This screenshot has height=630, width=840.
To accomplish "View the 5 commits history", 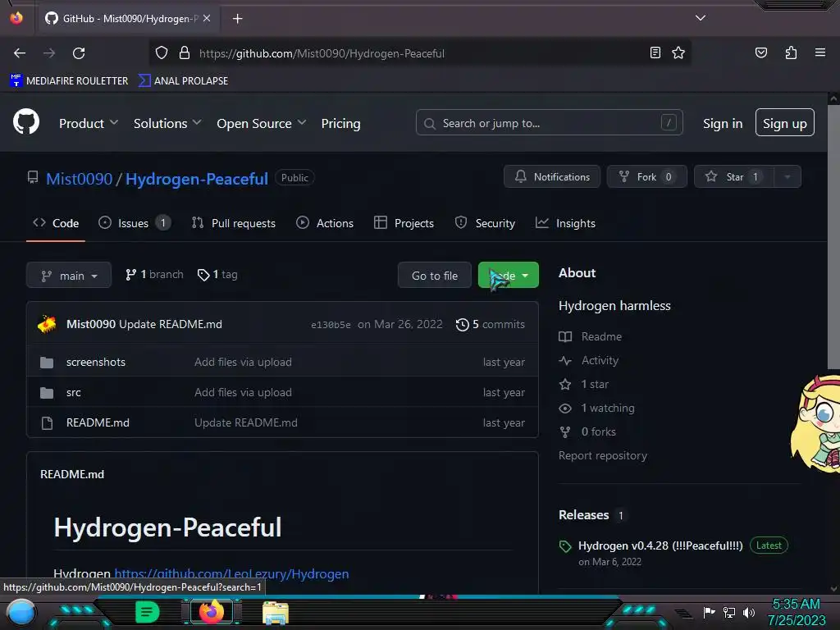I will point(491,324).
